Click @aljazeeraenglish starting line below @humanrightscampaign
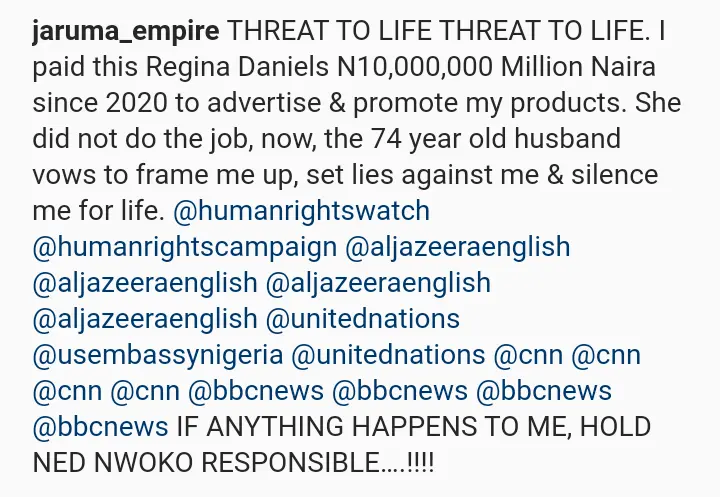Image resolution: width=720 pixels, height=497 pixels. pos(145,283)
